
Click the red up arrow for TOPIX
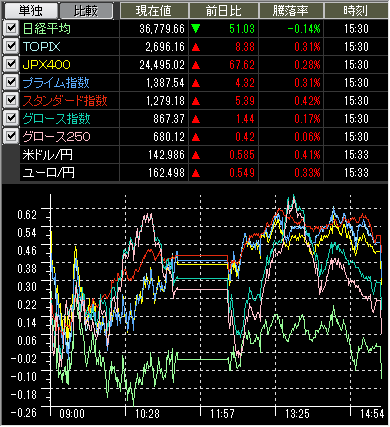pyautogui.click(x=196, y=47)
